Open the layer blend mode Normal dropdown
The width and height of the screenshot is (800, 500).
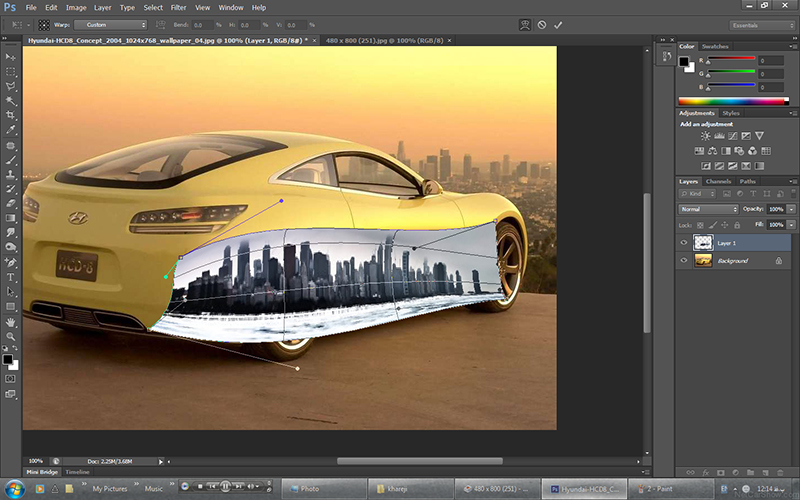[x=708, y=209]
